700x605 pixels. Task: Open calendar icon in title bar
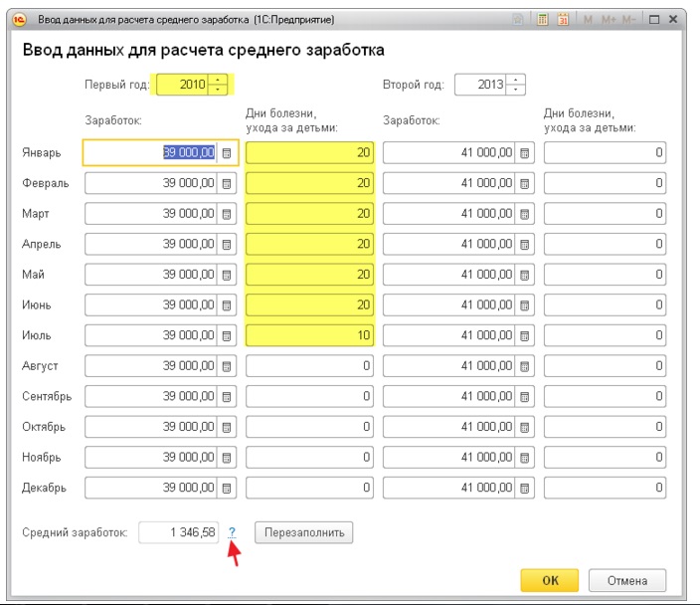[x=564, y=20]
